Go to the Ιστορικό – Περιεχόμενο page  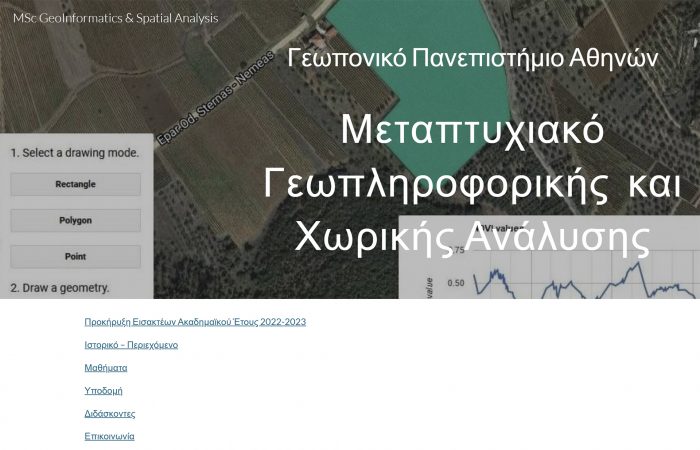pos(131,345)
